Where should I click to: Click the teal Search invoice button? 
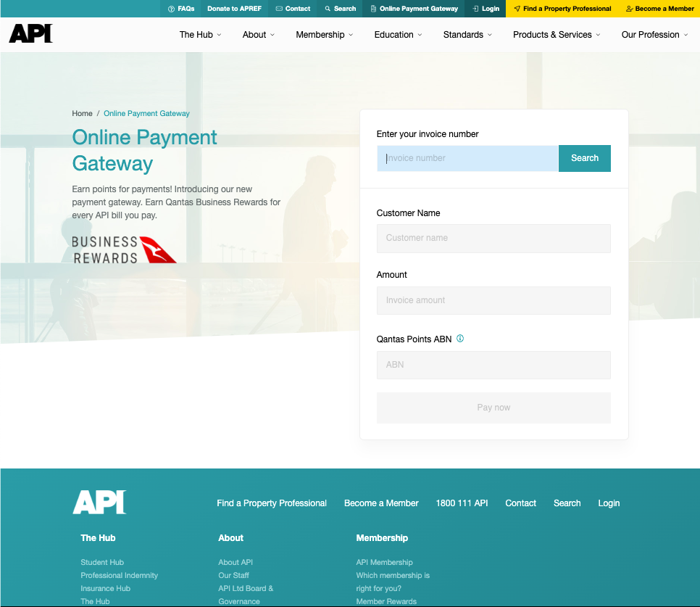(584, 158)
